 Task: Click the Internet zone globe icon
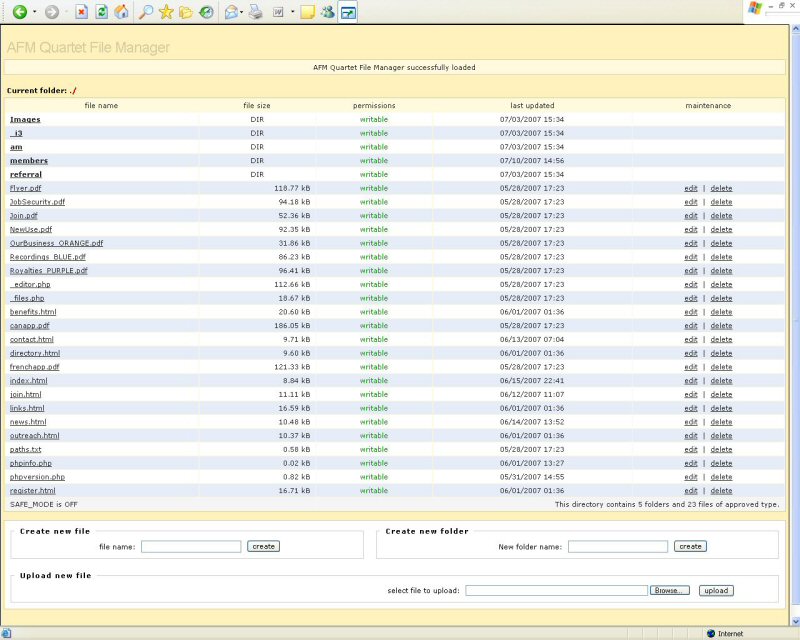click(x=711, y=633)
